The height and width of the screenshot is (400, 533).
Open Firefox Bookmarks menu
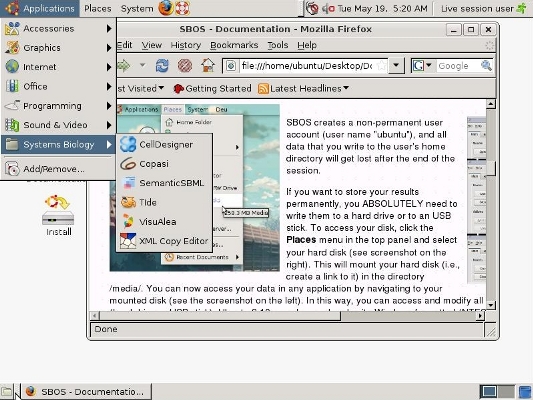pos(234,45)
